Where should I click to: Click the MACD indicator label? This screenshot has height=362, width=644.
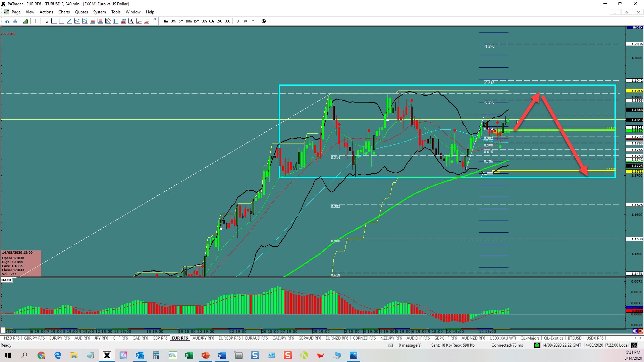pos(6,280)
